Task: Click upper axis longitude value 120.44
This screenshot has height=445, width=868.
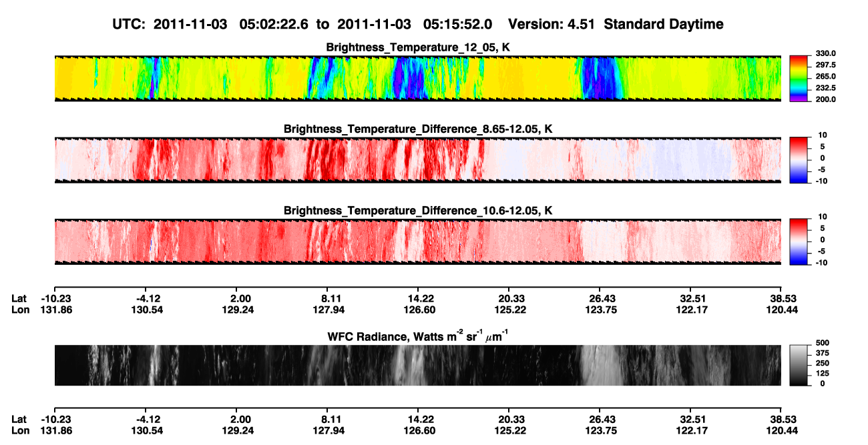Action: (781, 310)
